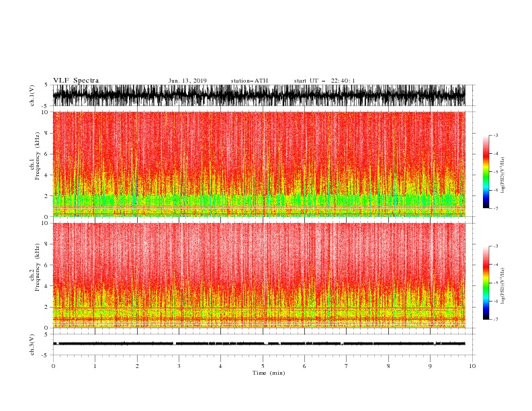Click the ch.2 spectrogram panel

[x=259, y=275]
